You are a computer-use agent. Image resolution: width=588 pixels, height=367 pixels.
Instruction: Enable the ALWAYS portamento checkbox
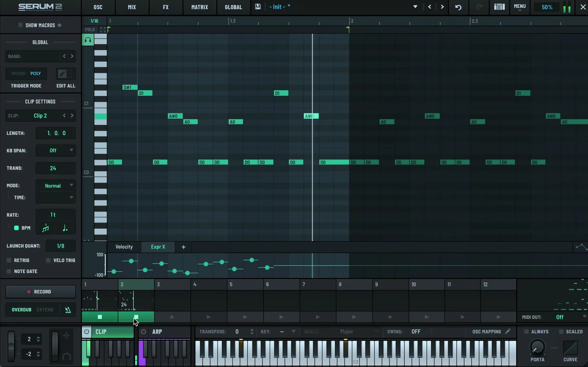pyautogui.click(x=526, y=332)
